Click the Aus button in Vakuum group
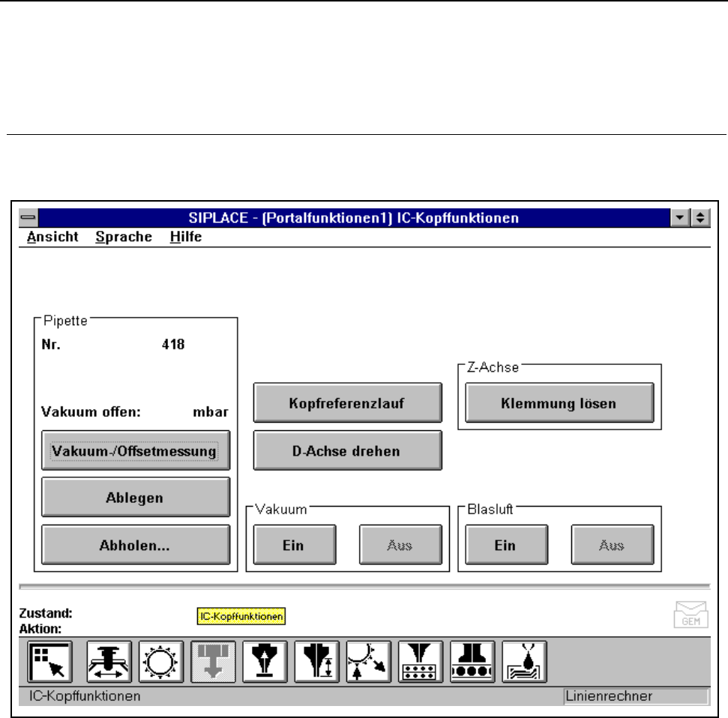728x718 pixels. (400, 545)
